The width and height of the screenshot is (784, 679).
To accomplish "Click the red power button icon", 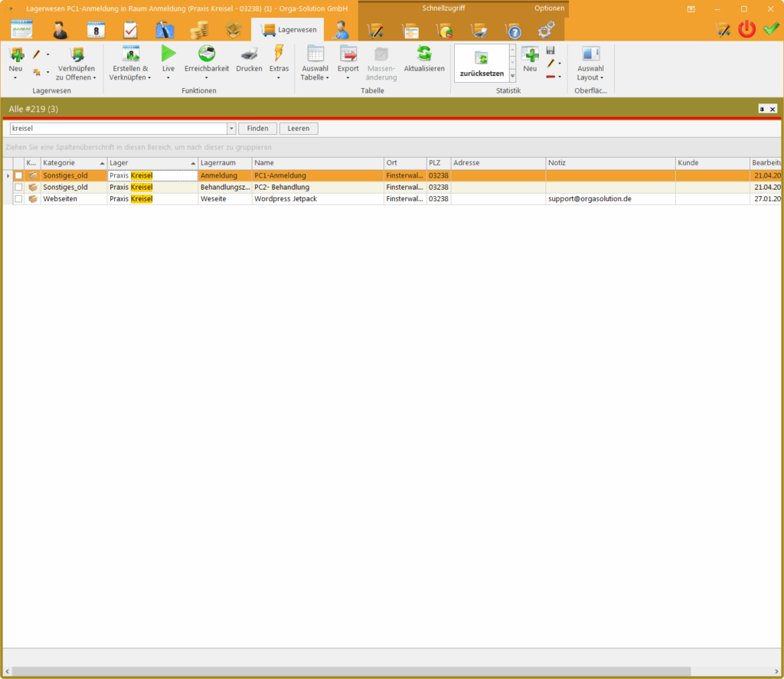I will pyautogui.click(x=747, y=29).
